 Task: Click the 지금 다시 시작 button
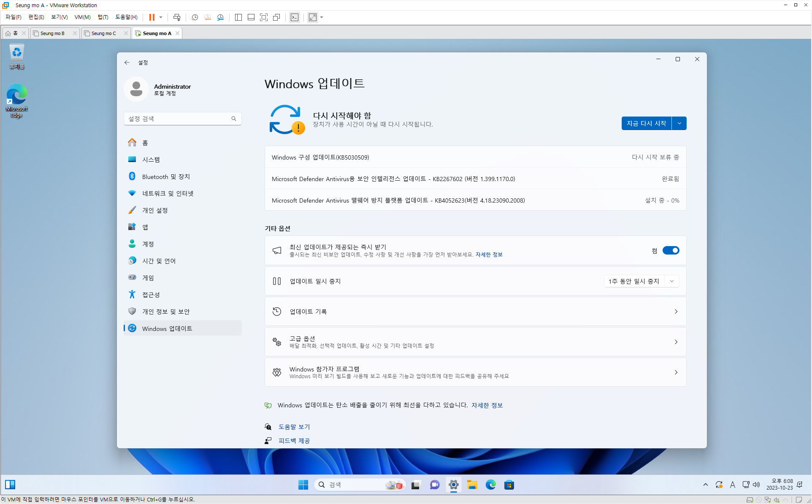[646, 123]
